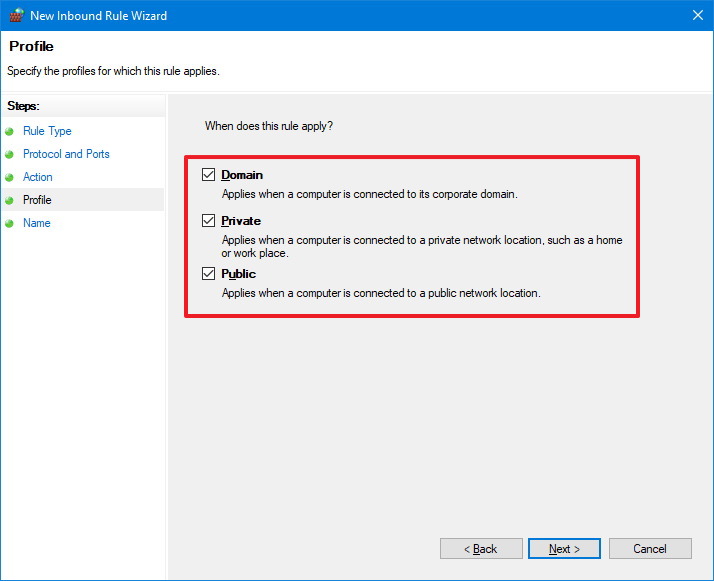Click 'When does this rule apply?' text
The image size is (714, 581).
pyautogui.click(x=269, y=126)
